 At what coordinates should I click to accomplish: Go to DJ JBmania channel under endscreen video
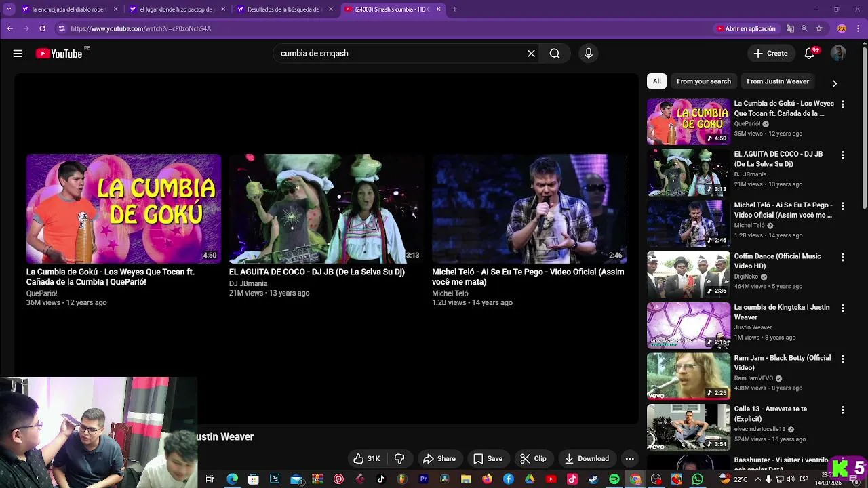point(248,284)
